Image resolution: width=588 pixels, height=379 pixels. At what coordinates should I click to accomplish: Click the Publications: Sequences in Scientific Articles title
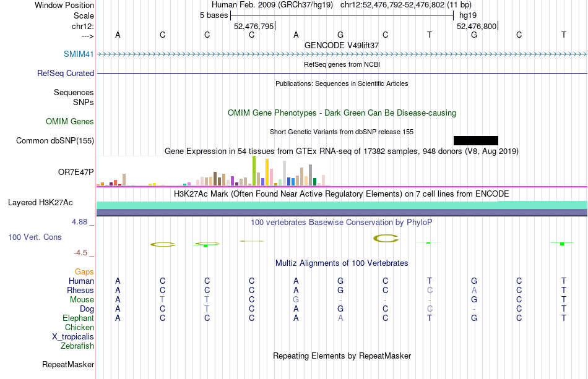click(342, 83)
